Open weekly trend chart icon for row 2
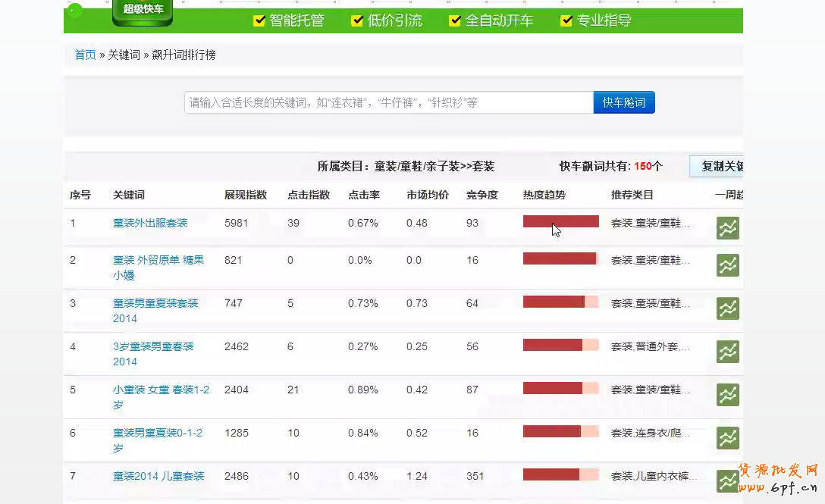This screenshot has height=504, width=825. (x=727, y=265)
